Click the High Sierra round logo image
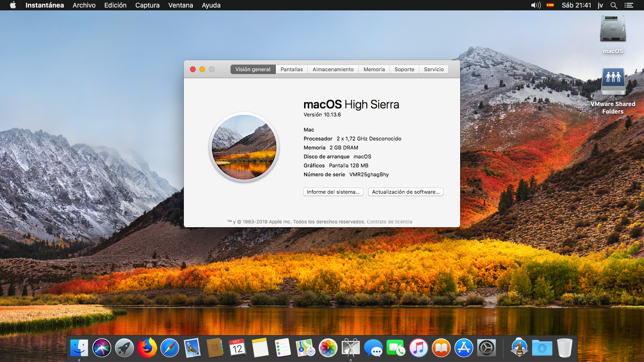 tap(244, 147)
